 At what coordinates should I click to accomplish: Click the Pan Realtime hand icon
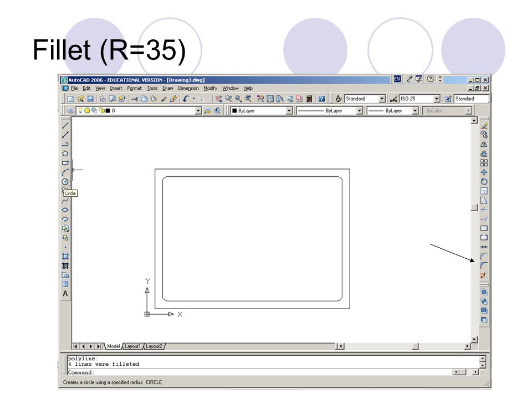pyautogui.click(x=219, y=99)
